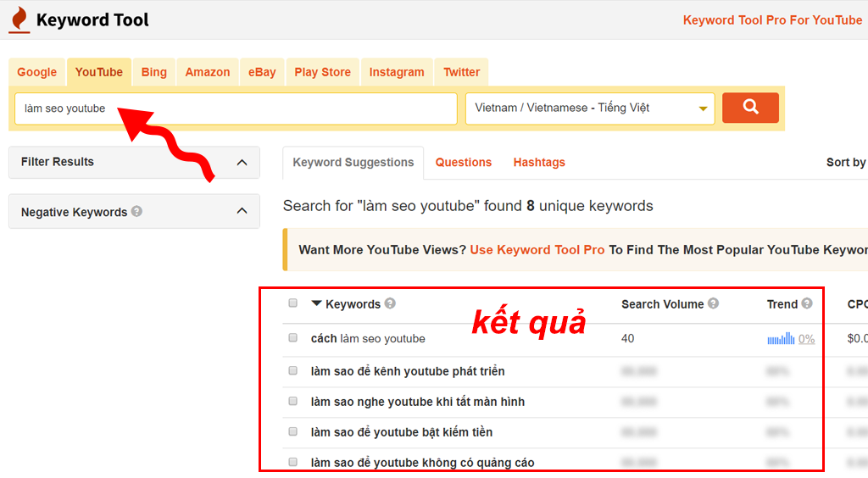Check the box for cách làm seo youtube
The image size is (868, 478).
pyautogui.click(x=292, y=337)
